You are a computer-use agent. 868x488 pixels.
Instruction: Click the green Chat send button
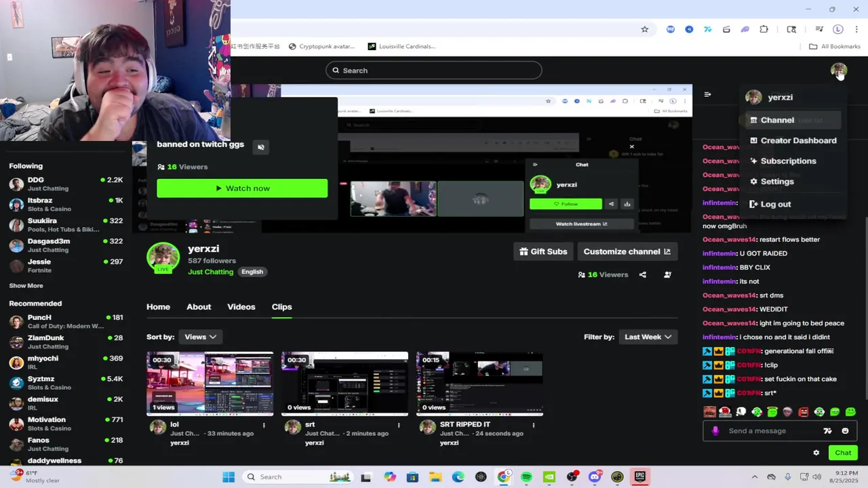pos(843,453)
